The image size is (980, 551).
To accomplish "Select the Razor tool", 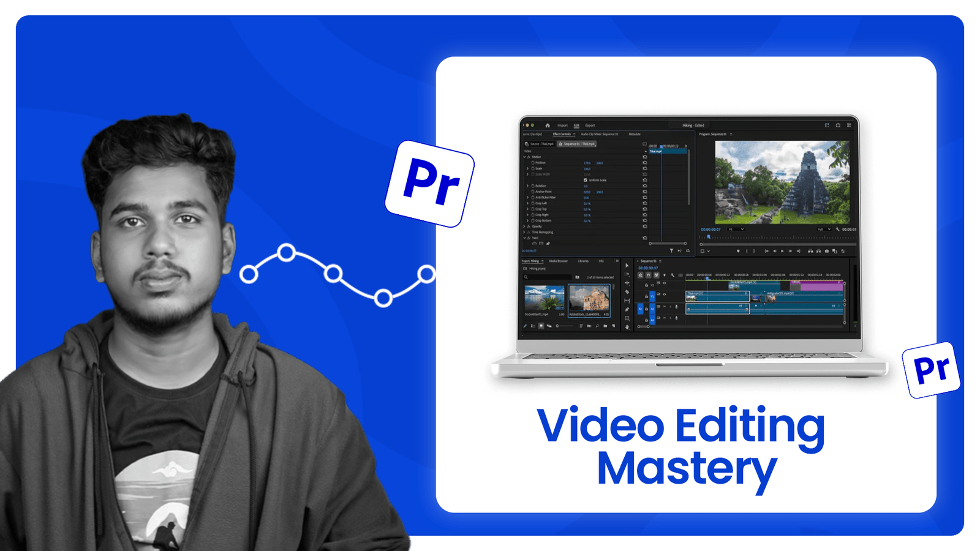I will click(627, 292).
